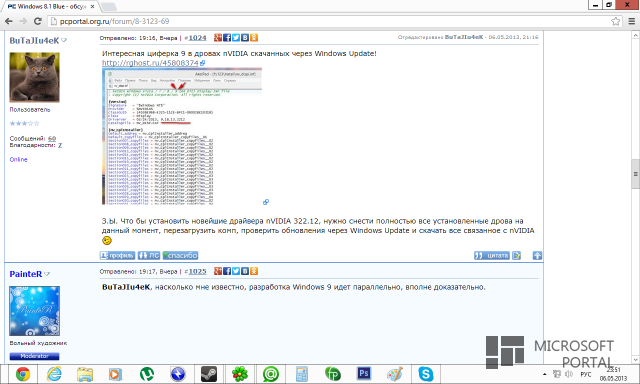Open Photoshop from the taskbar
The width and height of the screenshot is (640, 384).
pos(364,374)
